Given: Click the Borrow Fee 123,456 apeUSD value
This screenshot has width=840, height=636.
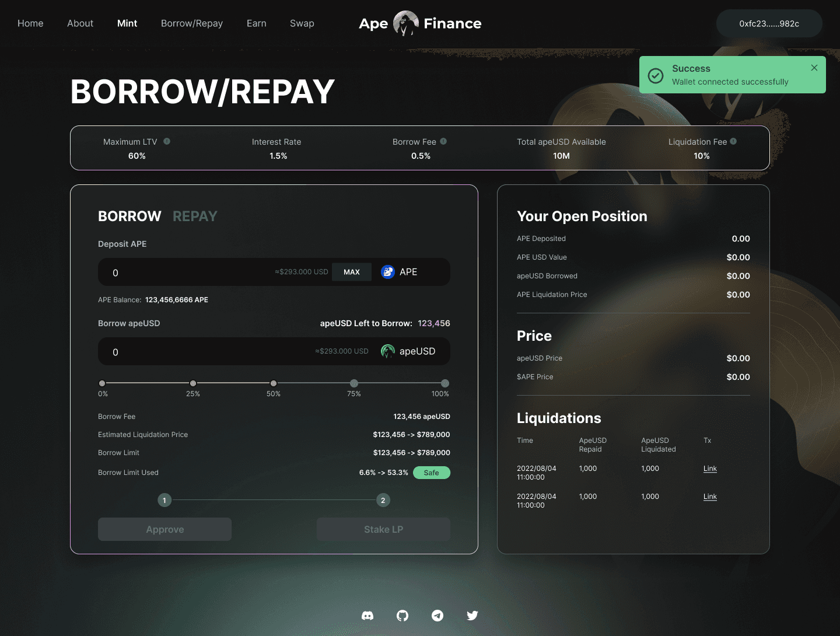Looking at the screenshot, I should [x=422, y=417].
